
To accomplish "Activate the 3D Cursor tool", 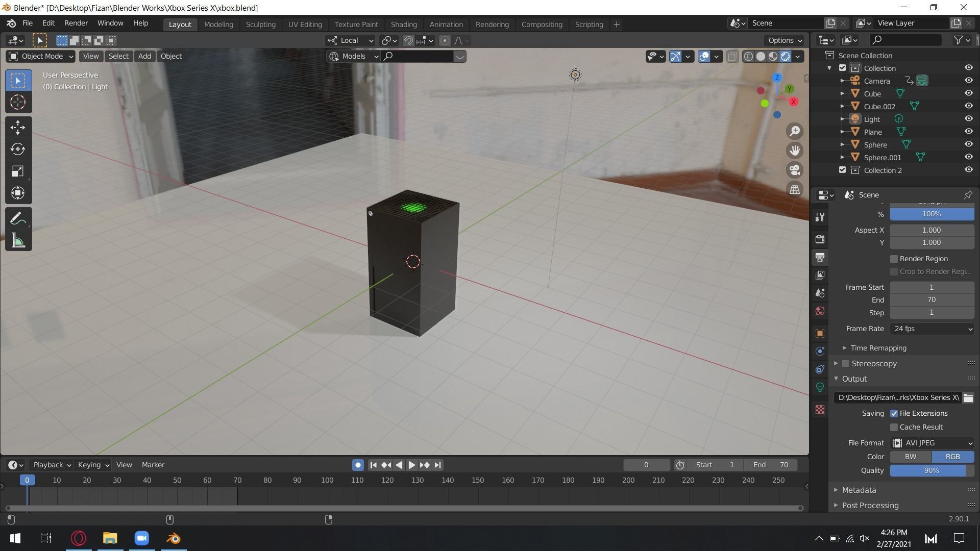I will (x=18, y=103).
